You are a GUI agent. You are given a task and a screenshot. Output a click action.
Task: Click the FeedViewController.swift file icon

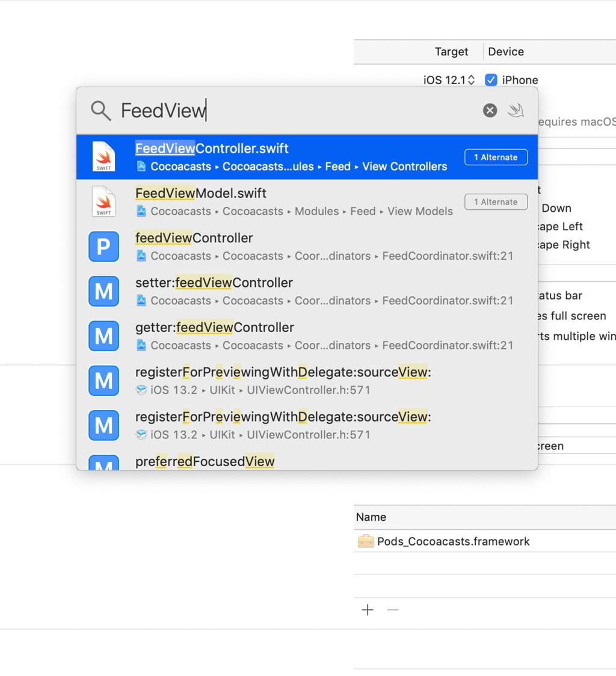[103, 157]
